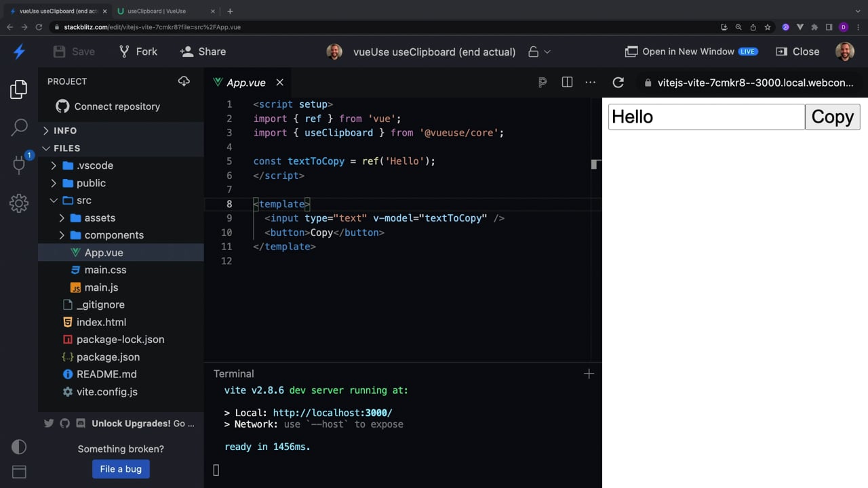Open README.md file
Image resolution: width=868 pixels, height=488 pixels.
coord(121,374)
